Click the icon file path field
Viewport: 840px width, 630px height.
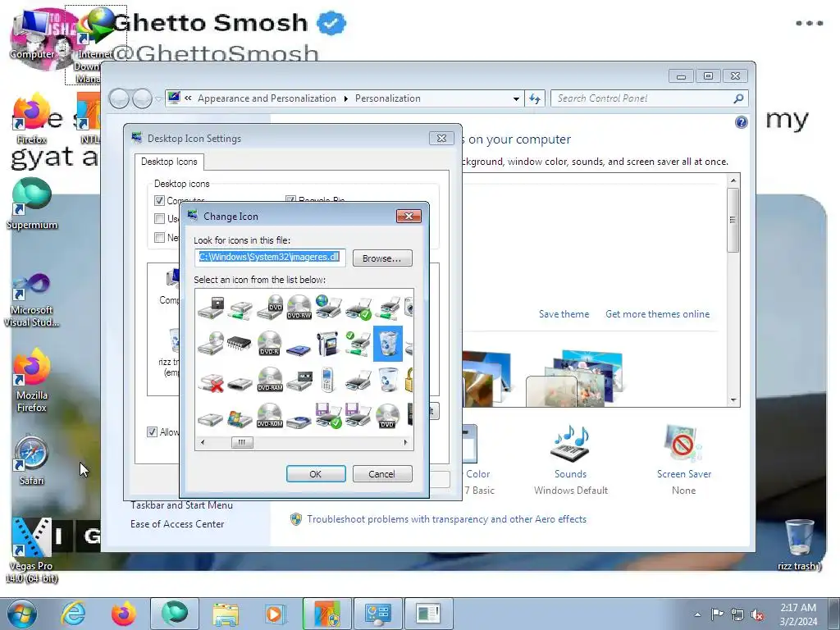(270, 258)
